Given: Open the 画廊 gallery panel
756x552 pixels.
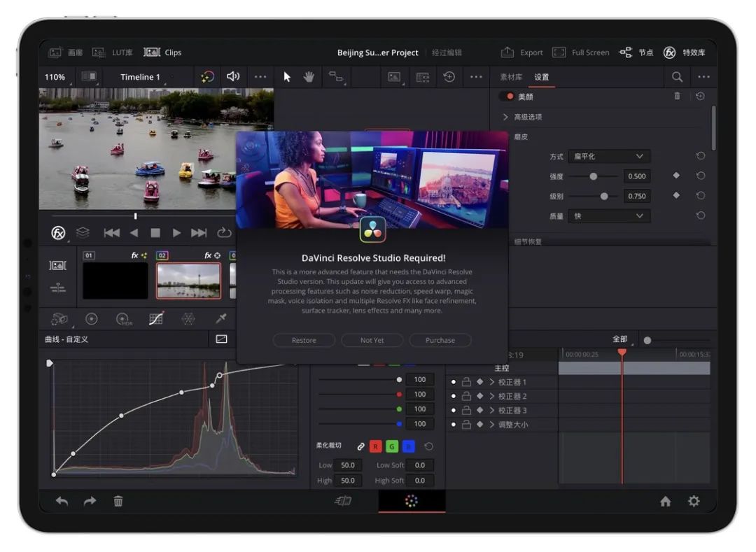Looking at the screenshot, I should pyautogui.click(x=66, y=52).
